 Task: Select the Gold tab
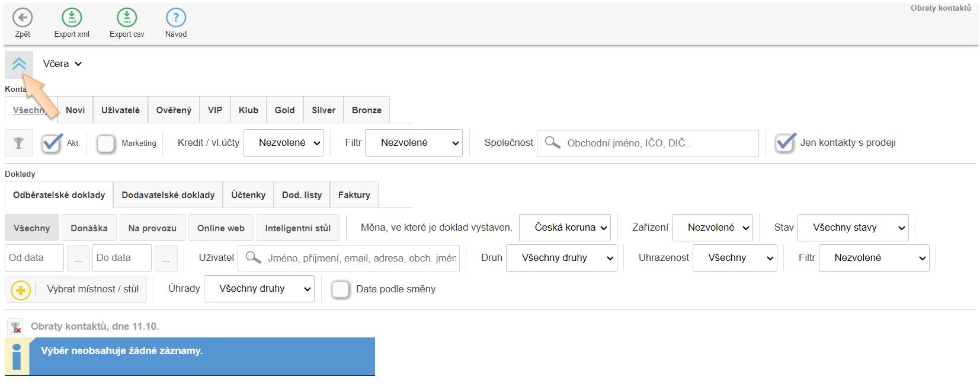click(x=284, y=110)
